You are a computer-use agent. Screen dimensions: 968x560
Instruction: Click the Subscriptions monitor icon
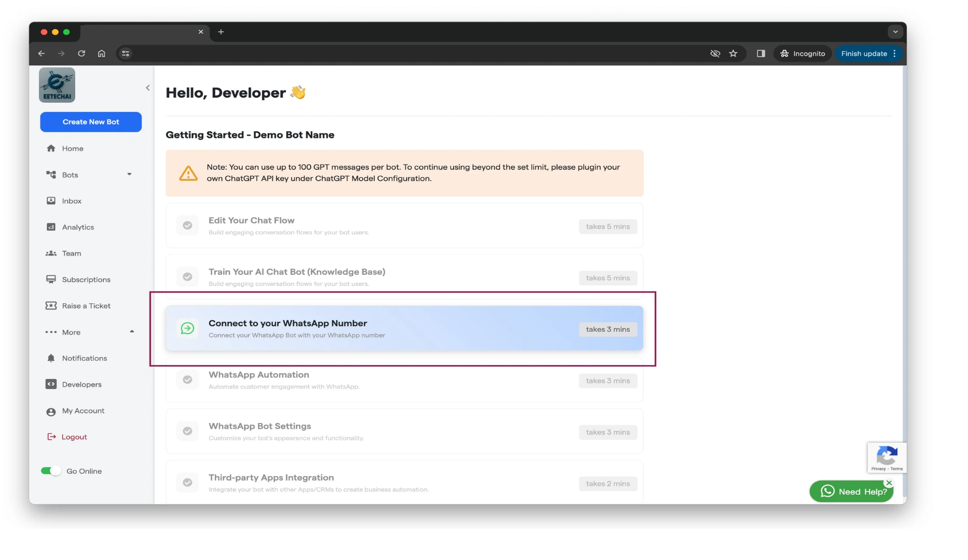pyautogui.click(x=51, y=279)
